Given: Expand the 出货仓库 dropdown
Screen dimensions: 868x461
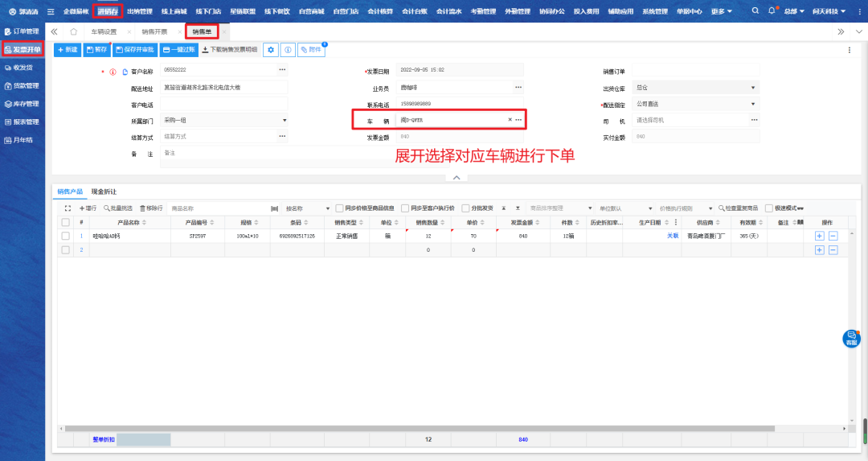Looking at the screenshot, I should pos(752,88).
